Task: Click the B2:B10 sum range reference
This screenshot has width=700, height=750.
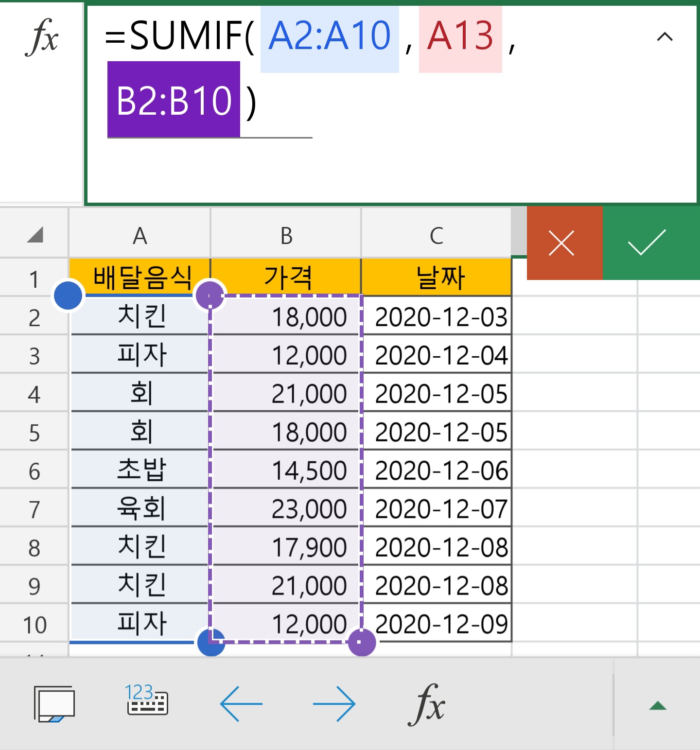Action: pyautogui.click(x=174, y=100)
